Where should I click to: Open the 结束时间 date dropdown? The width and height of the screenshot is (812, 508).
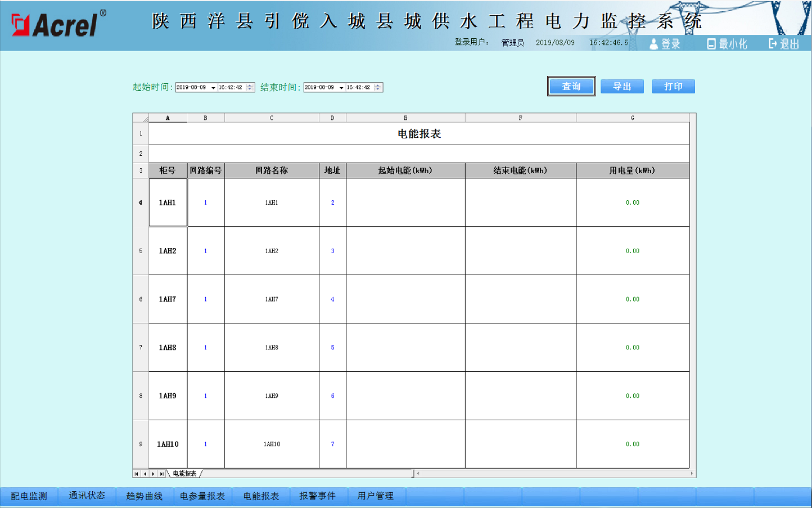tap(341, 88)
